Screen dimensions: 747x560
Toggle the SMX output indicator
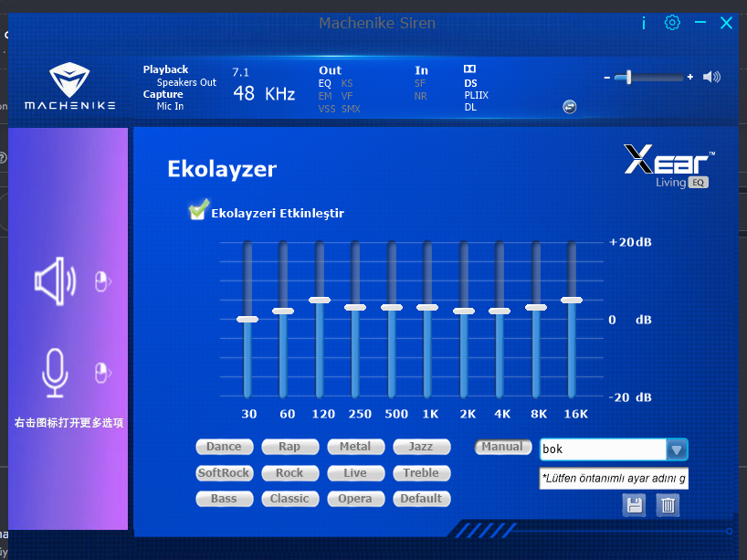point(351,109)
